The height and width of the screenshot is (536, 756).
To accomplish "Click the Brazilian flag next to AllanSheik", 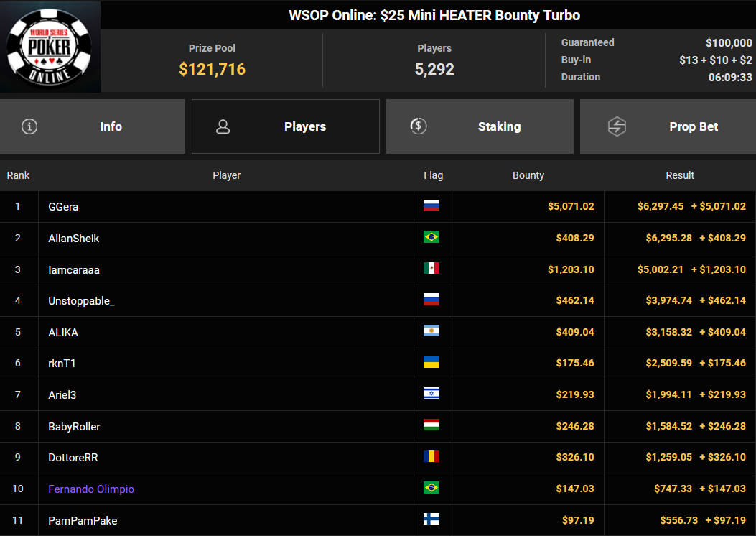I will (431, 237).
